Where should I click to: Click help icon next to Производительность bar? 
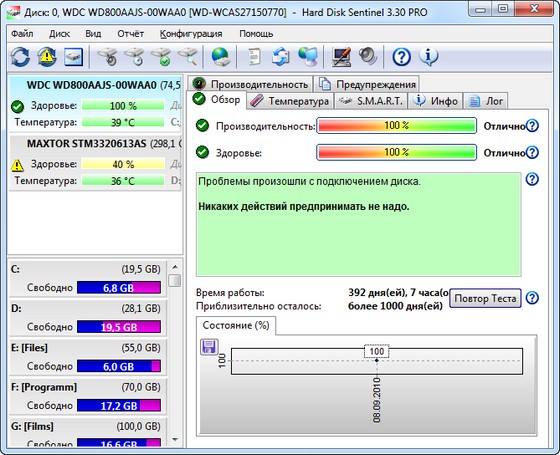[532, 126]
